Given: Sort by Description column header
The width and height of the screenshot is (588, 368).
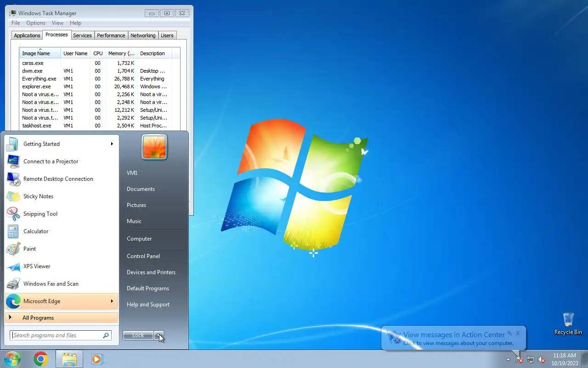Looking at the screenshot, I should (x=154, y=53).
